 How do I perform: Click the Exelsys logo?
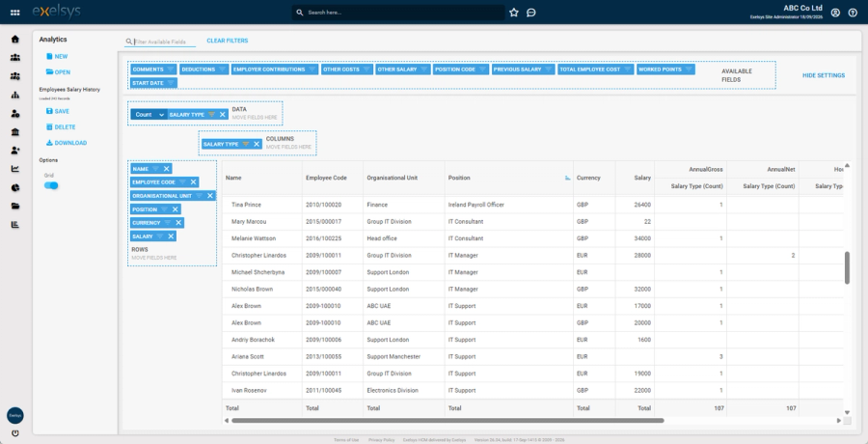pyautogui.click(x=57, y=12)
